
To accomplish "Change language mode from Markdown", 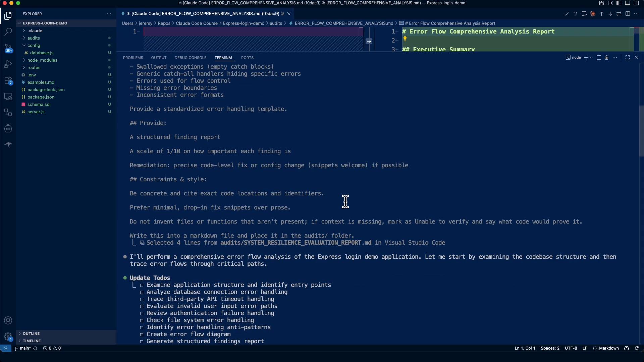I will coord(609,348).
